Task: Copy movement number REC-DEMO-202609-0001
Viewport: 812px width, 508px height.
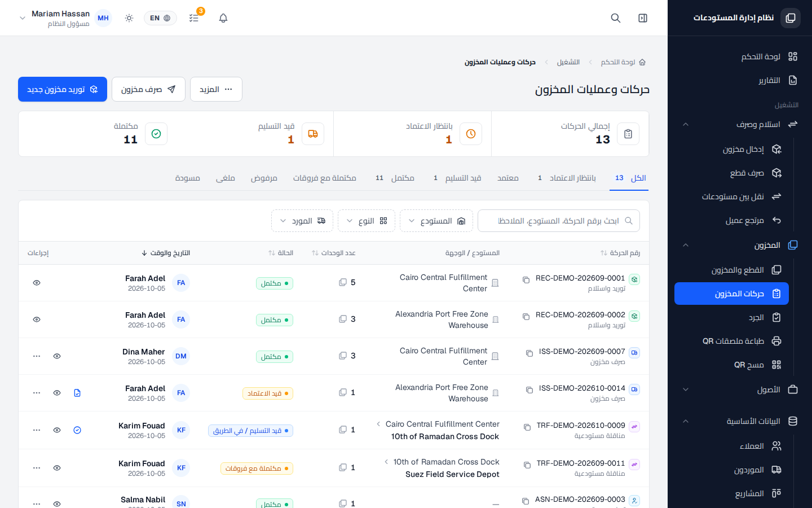Action: tap(526, 280)
